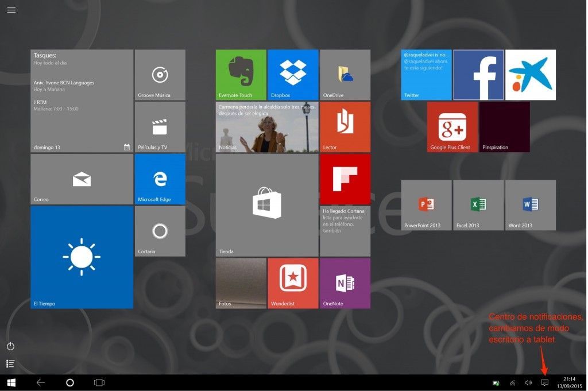588x391 pixels.
Task: Launch the OneNote tile
Action: (x=345, y=284)
